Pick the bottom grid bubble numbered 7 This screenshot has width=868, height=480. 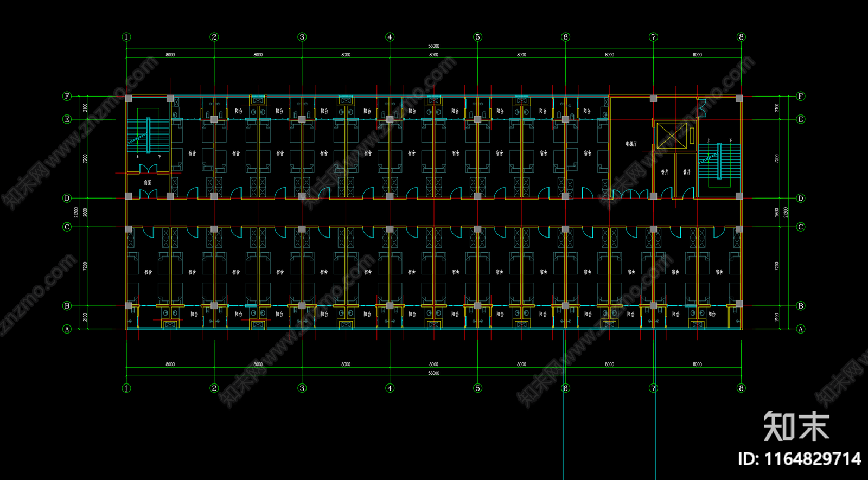(x=654, y=388)
